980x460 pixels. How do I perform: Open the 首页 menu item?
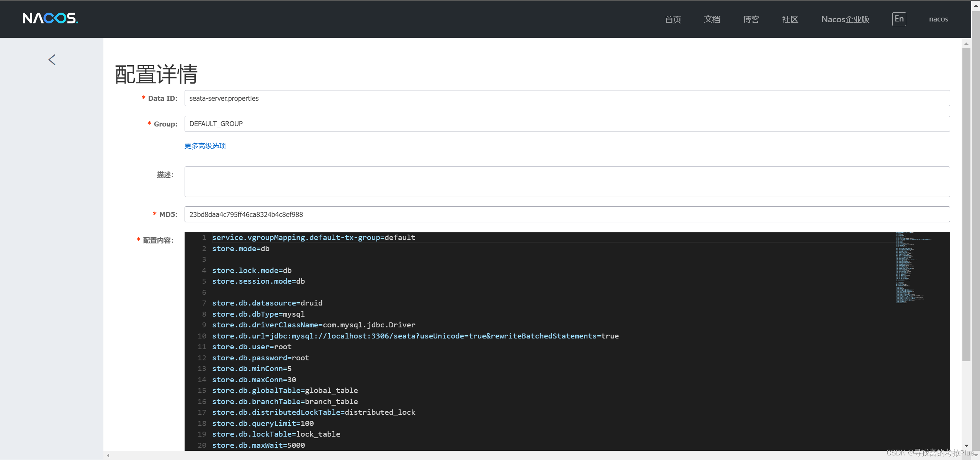click(673, 19)
